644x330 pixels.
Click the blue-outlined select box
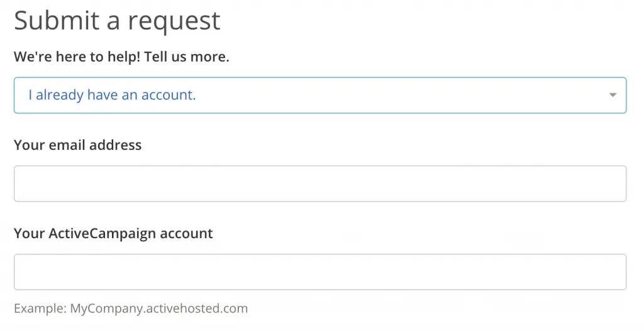click(319, 95)
